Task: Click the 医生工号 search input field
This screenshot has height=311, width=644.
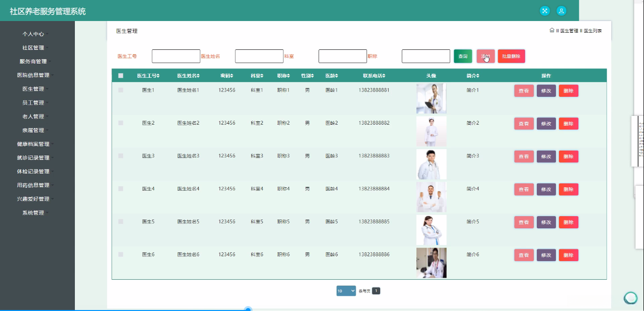Action: click(176, 56)
